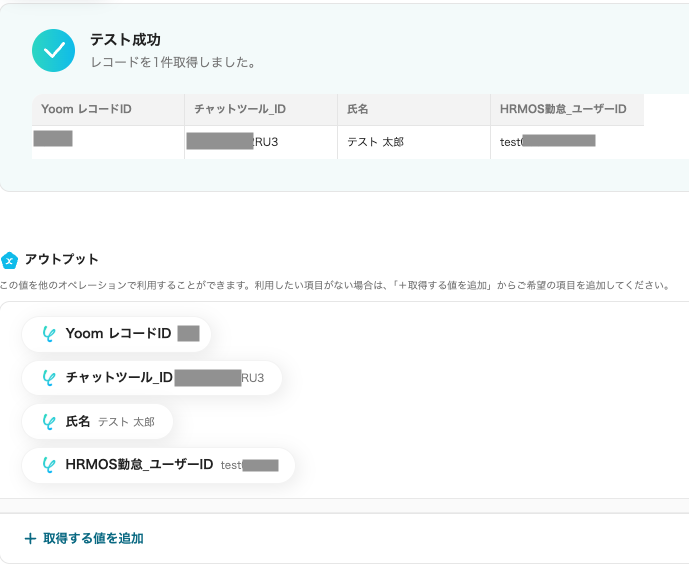Click the green test success checkmark icon
The image size is (689, 571).
coord(53,51)
